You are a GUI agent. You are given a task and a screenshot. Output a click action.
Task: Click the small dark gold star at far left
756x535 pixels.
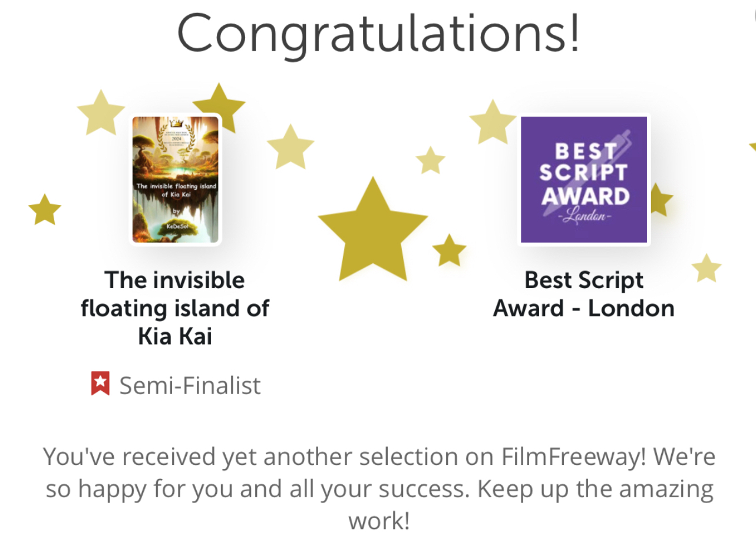click(45, 210)
